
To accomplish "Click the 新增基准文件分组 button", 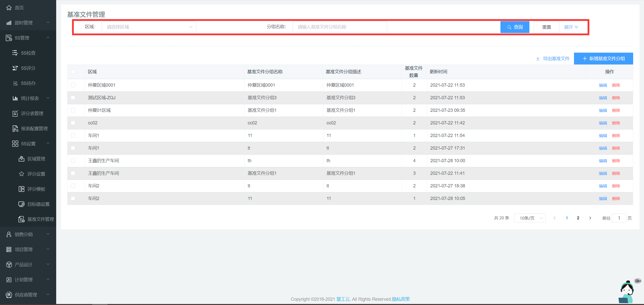I will [603, 58].
